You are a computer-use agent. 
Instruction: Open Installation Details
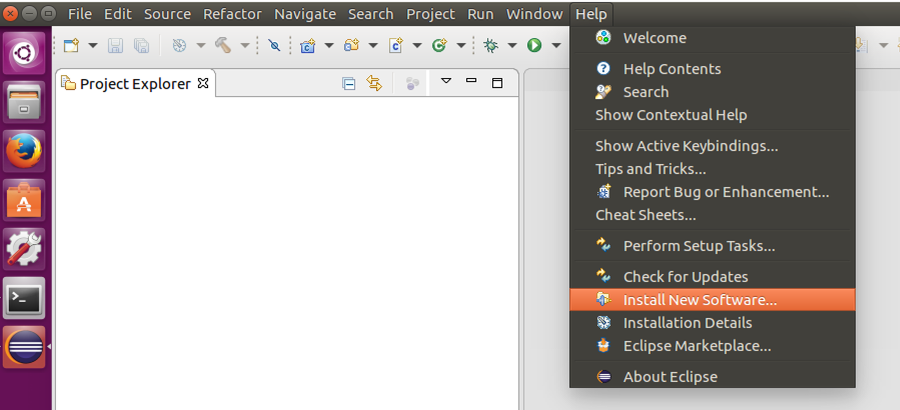[x=712, y=323]
